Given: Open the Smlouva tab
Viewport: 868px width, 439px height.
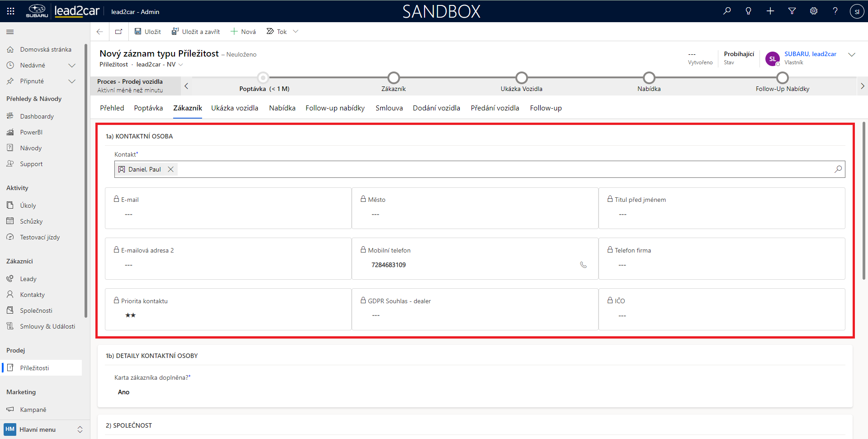Looking at the screenshot, I should [x=389, y=108].
